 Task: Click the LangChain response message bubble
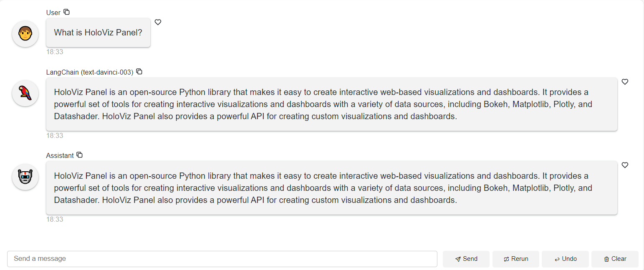coord(332,104)
